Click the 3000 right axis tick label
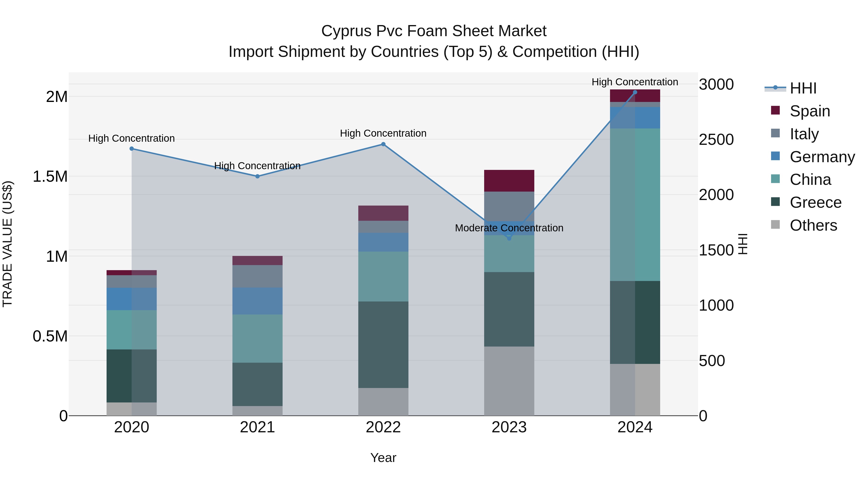The image size is (868, 488). tap(716, 84)
